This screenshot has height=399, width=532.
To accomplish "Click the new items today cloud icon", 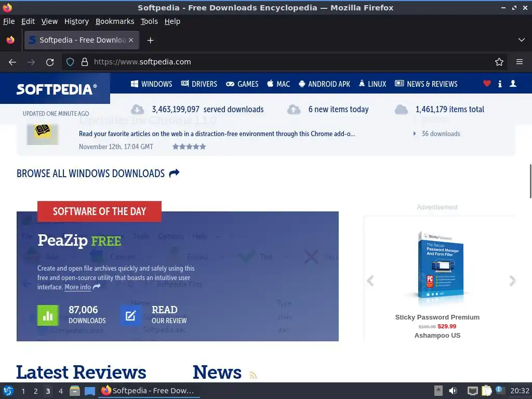I will click(294, 110).
